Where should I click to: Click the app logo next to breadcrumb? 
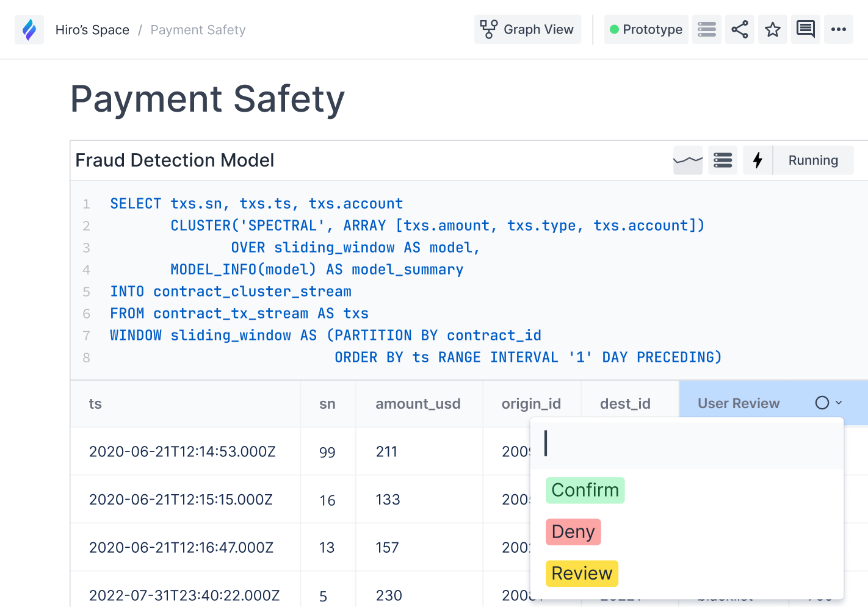click(x=29, y=29)
